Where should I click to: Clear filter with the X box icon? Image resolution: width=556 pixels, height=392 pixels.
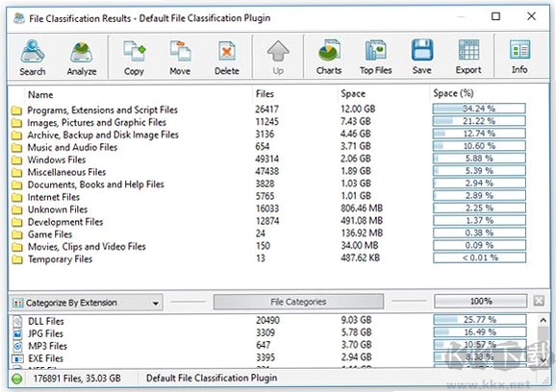pyautogui.click(x=539, y=301)
